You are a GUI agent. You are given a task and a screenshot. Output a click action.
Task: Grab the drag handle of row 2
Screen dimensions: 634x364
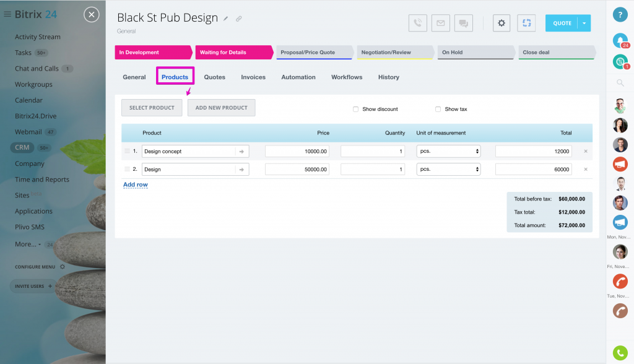(127, 169)
